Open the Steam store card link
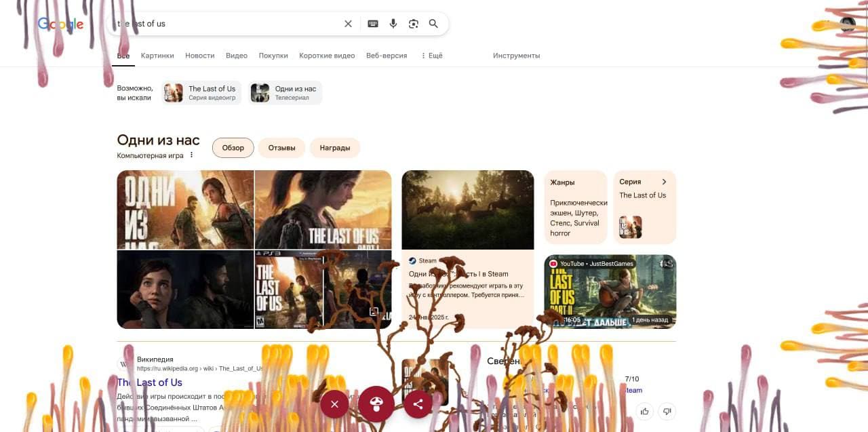This screenshot has width=868, height=432. coord(458,274)
